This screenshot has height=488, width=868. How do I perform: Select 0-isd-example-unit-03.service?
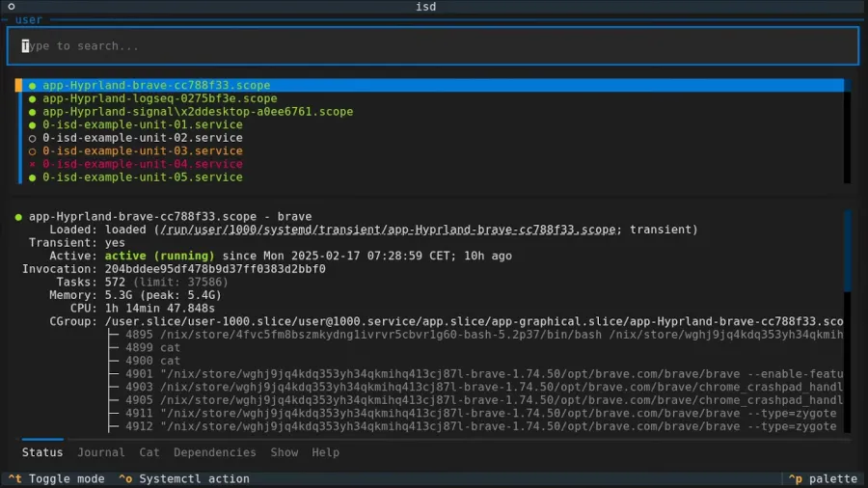point(142,150)
